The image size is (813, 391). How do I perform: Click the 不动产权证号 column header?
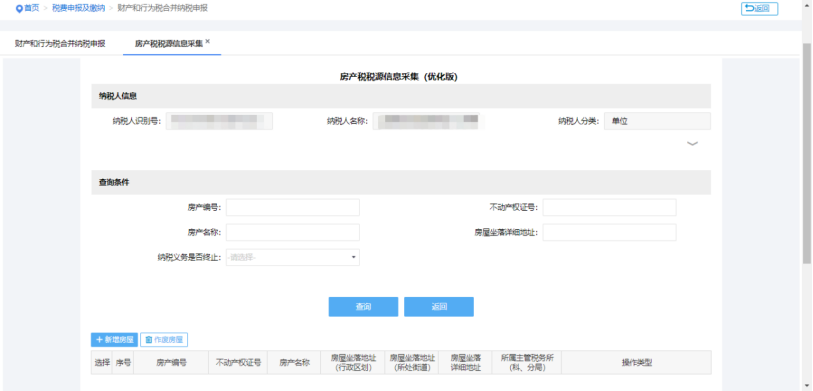pyautogui.click(x=238, y=362)
